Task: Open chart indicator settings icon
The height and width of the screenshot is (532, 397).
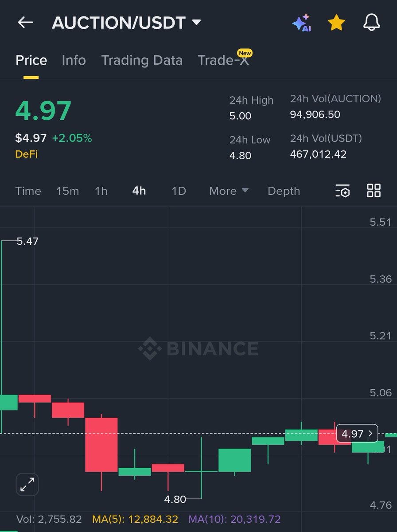Action: point(343,191)
